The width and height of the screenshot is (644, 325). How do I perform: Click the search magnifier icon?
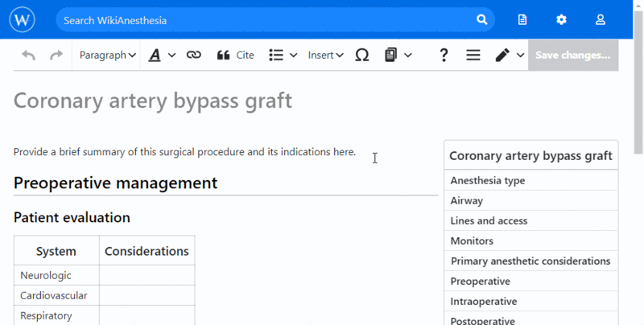pos(481,19)
